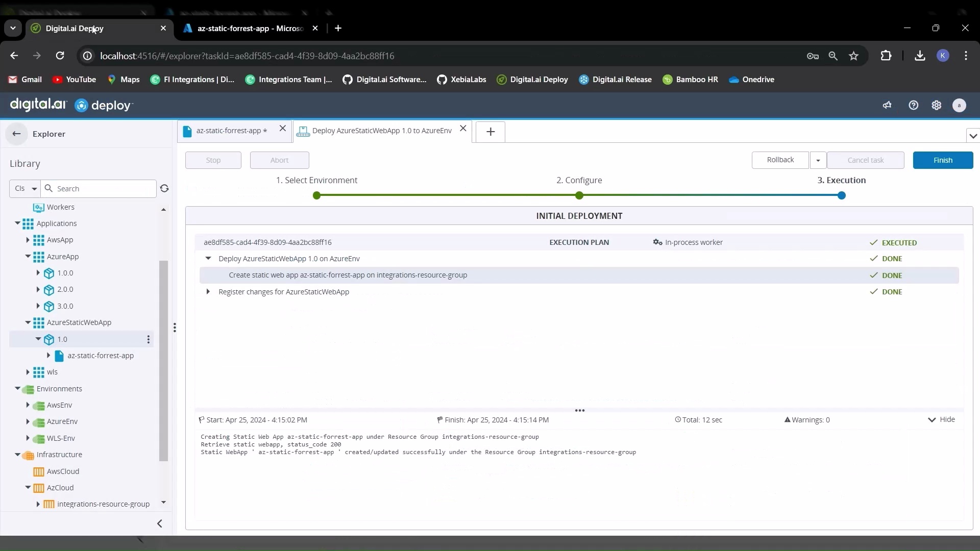Go back using the Explorer arrow icon
Viewport: 980px width, 551px height.
click(x=16, y=134)
